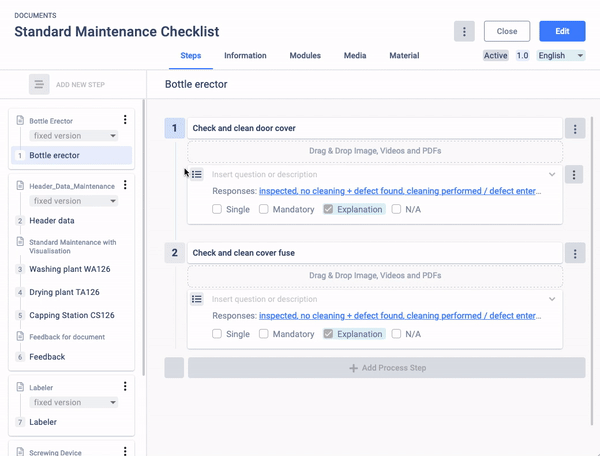Click the Bottle Erector document icon

click(x=20, y=120)
